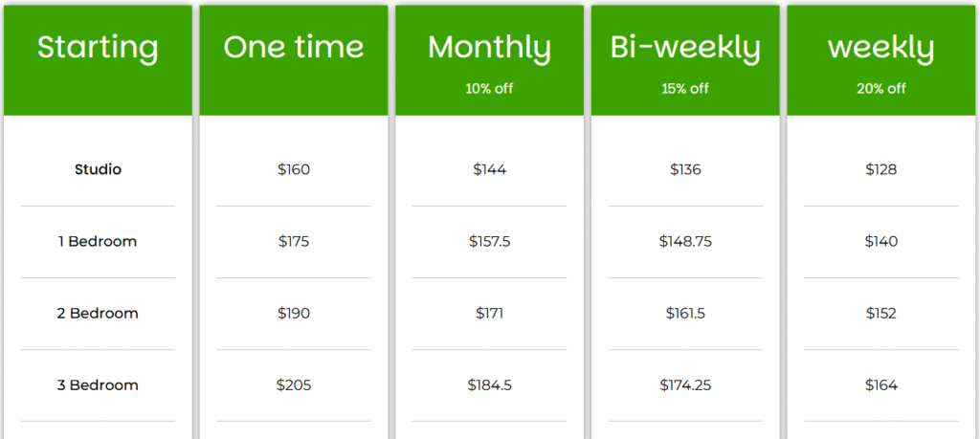
Task: Click the Starting column header
Action: click(x=98, y=48)
